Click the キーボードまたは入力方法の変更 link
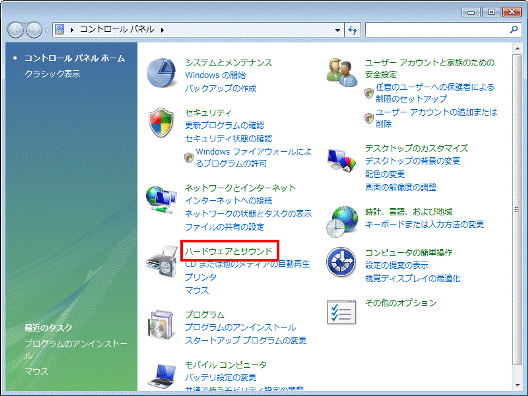This screenshot has width=528, height=396. pyautogui.click(x=425, y=225)
